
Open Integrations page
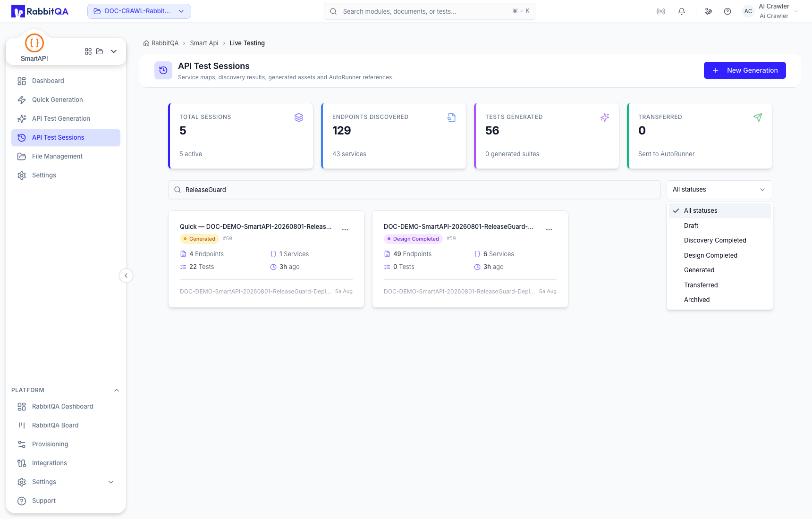[66, 463]
